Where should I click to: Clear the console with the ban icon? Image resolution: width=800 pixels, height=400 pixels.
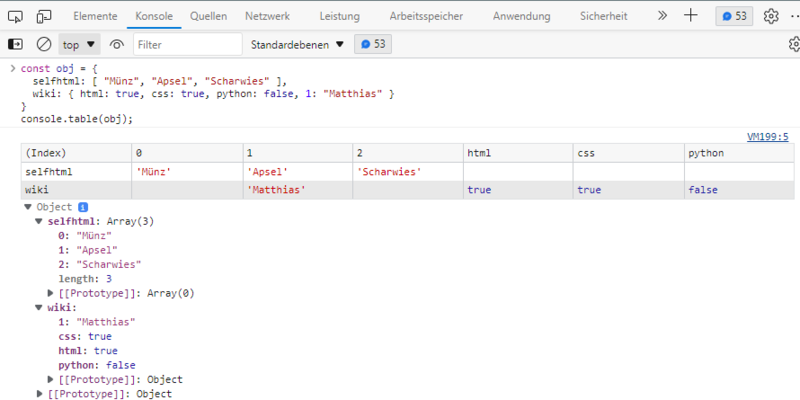pos(44,44)
